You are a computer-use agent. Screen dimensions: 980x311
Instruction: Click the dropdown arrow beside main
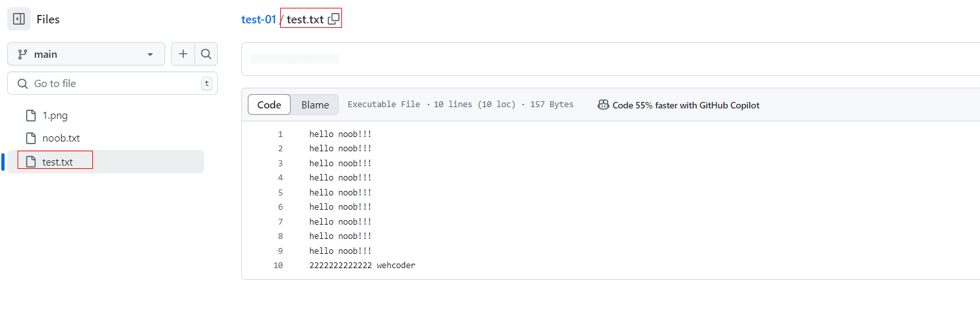coord(151,55)
